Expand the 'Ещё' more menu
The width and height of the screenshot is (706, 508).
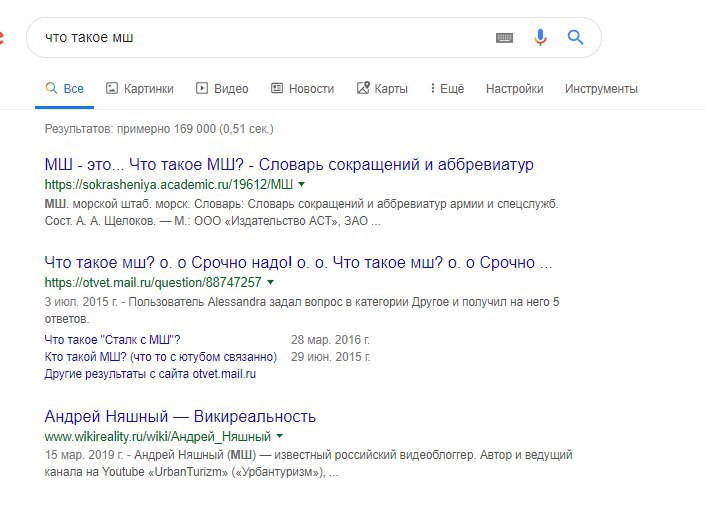[447, 88]
